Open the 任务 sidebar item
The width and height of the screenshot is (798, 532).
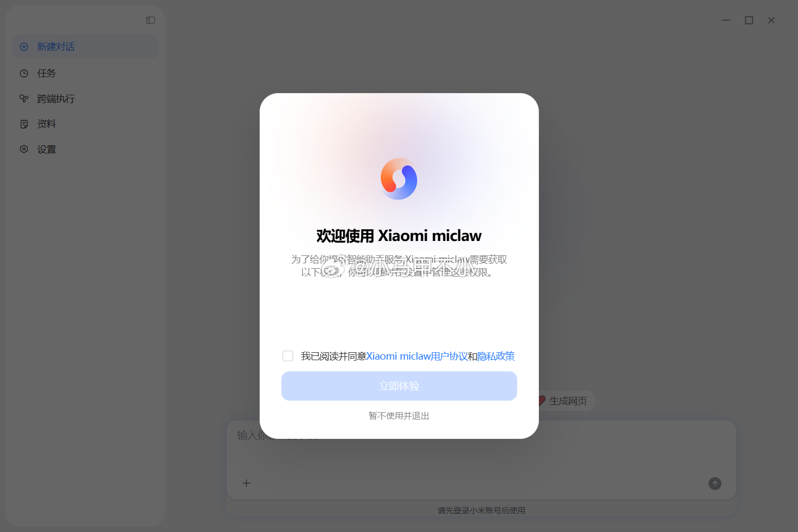(x=85, y=73)
